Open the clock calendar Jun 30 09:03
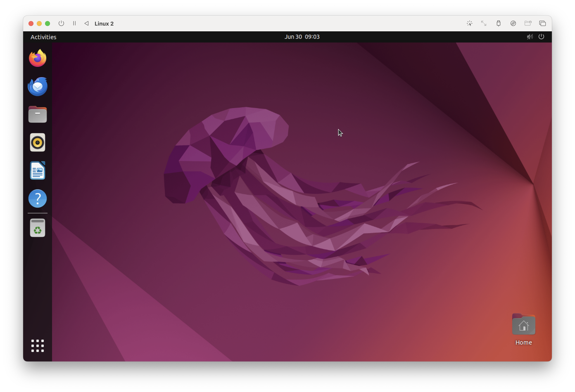This screenshot has width=575, height=392. (302, 37)
